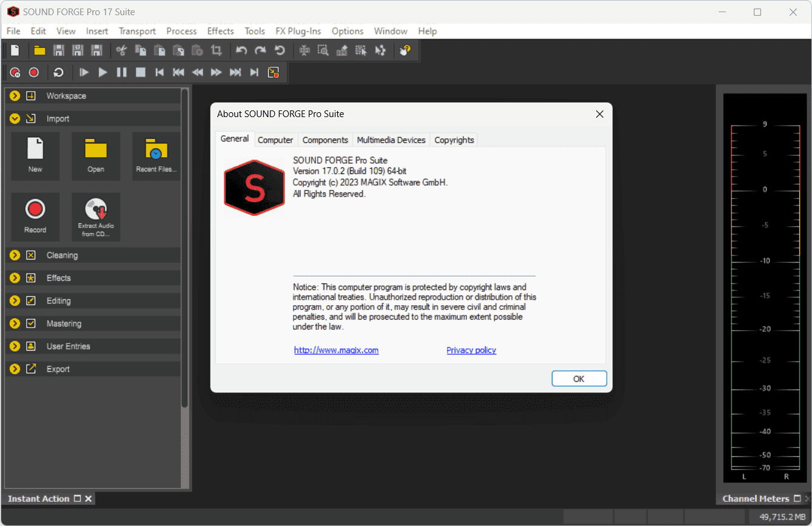Open the Privacy policy link
Screen dimensions: 812x526
coord(471,350)
